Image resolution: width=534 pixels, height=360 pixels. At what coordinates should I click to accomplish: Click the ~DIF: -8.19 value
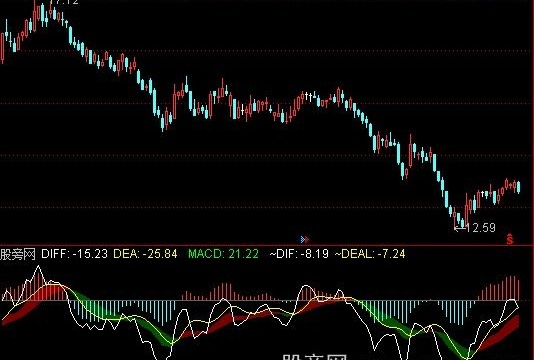(299, 254)
